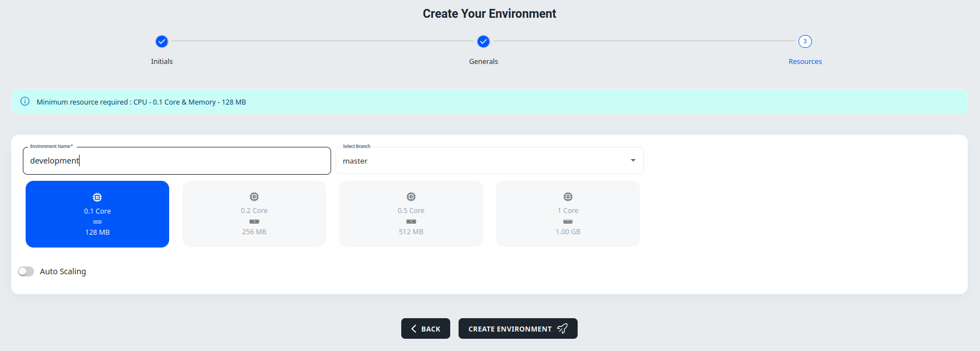The image size is (980, 351).
Task: Click the Back button label text
Action: coord(431,329)
